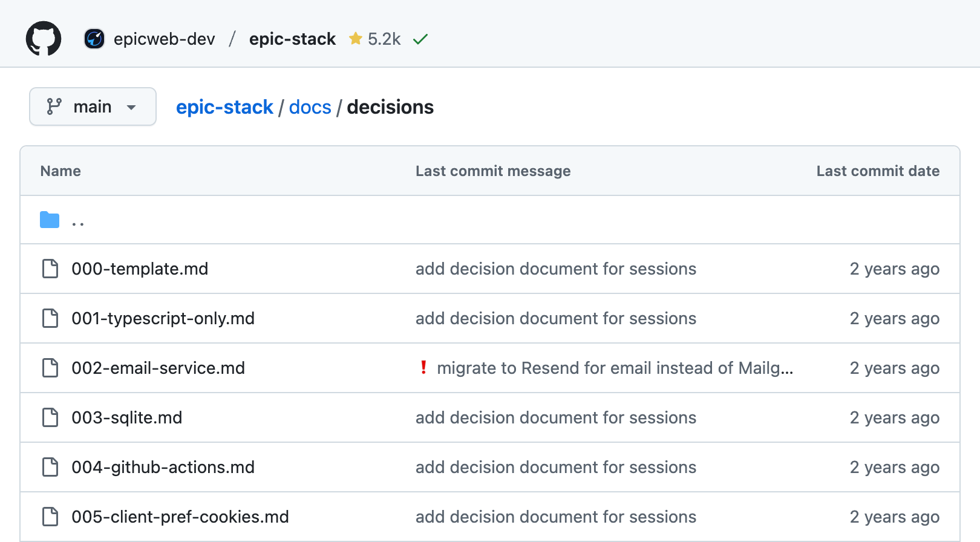
Task: Click the yellow star icon
Action: pyautogui.click(x=356, y=39)
